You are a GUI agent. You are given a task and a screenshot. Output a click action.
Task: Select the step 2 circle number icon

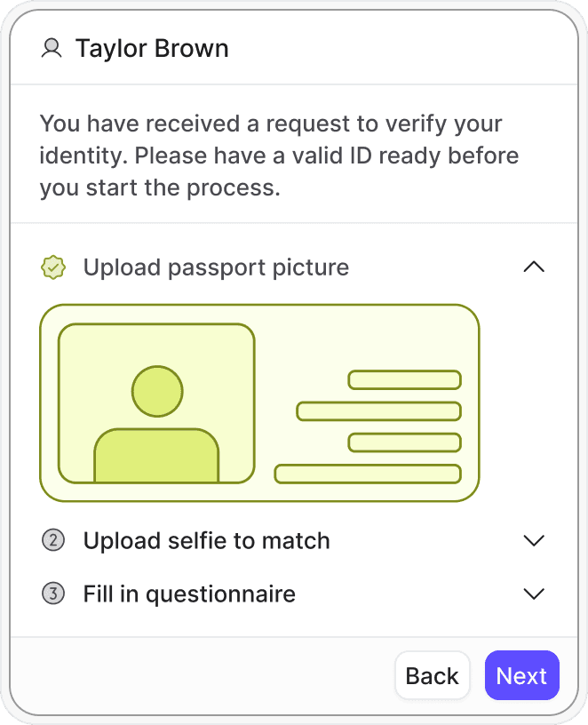pos(53,540)
